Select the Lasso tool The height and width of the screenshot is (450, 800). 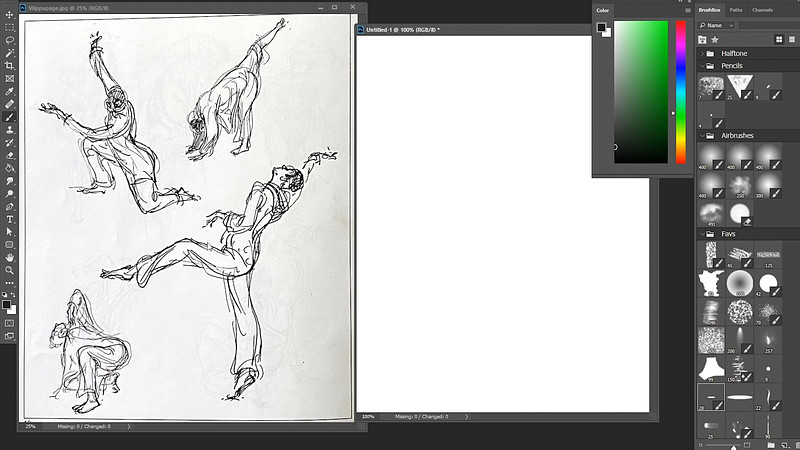(9, 40)
